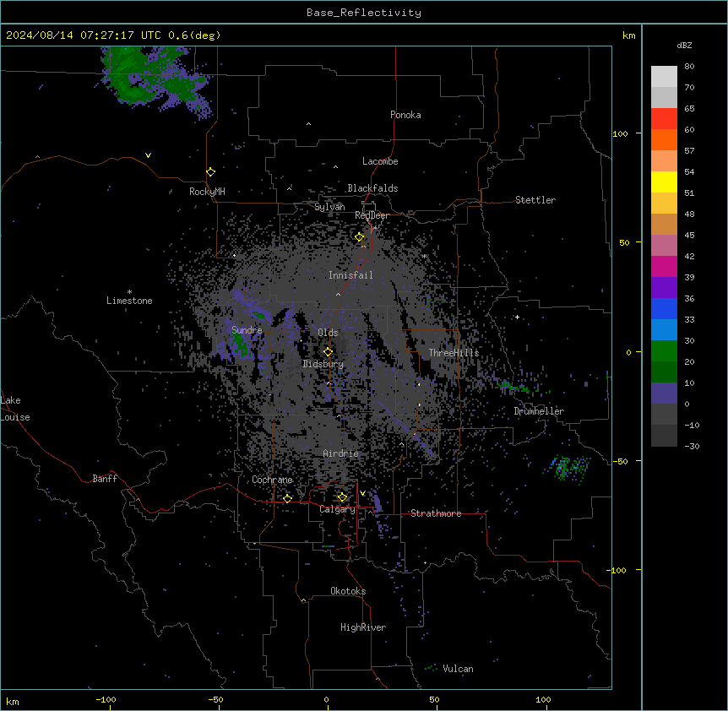Click the Olds town label

point(328,333)
